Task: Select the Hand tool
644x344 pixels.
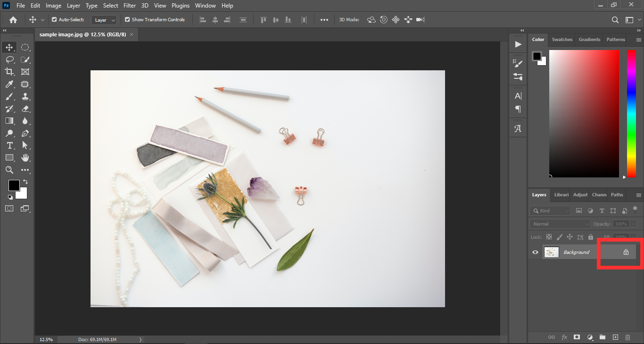Action: [25, 158]
